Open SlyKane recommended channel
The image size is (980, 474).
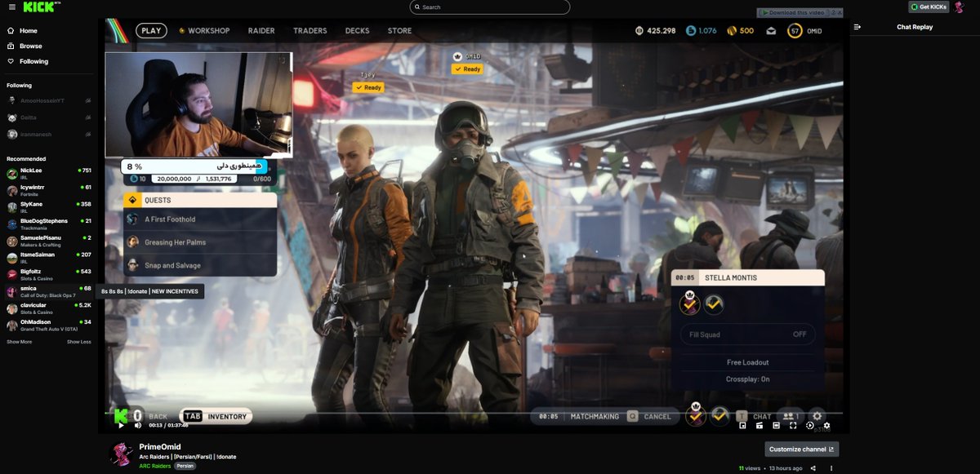(x=49, y=206)
